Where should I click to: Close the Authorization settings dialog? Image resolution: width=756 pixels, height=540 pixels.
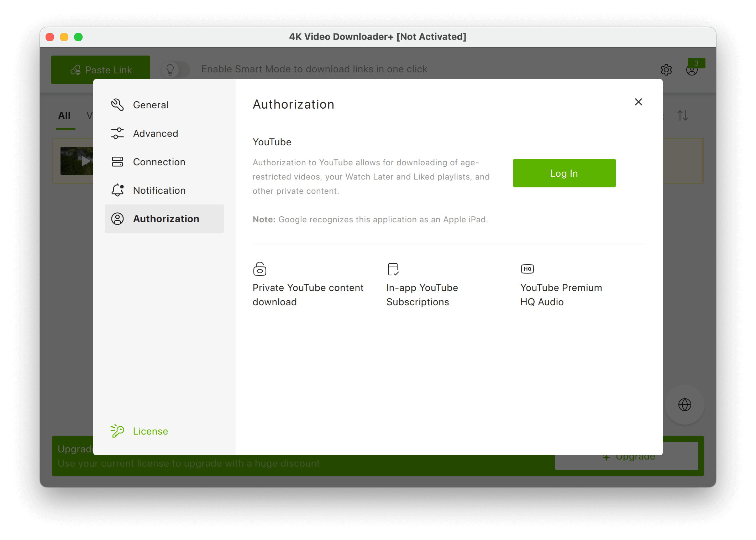[639, 102]
